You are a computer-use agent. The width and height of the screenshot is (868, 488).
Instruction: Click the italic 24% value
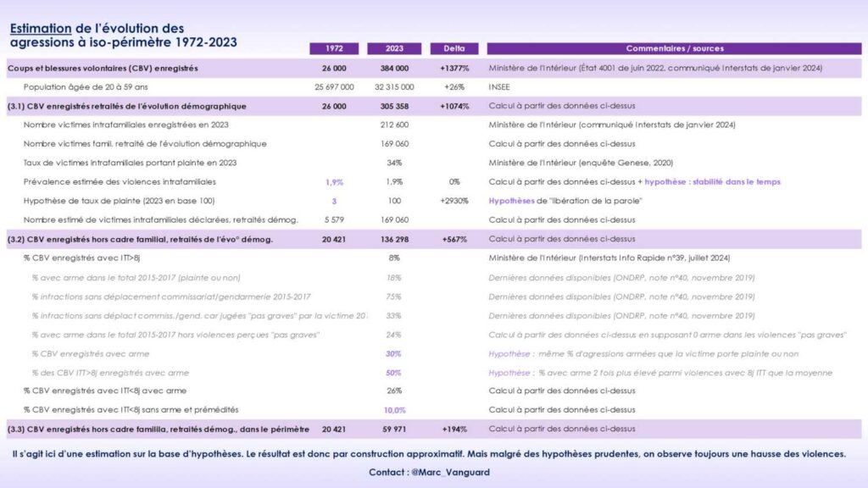(x=394, y=335)
